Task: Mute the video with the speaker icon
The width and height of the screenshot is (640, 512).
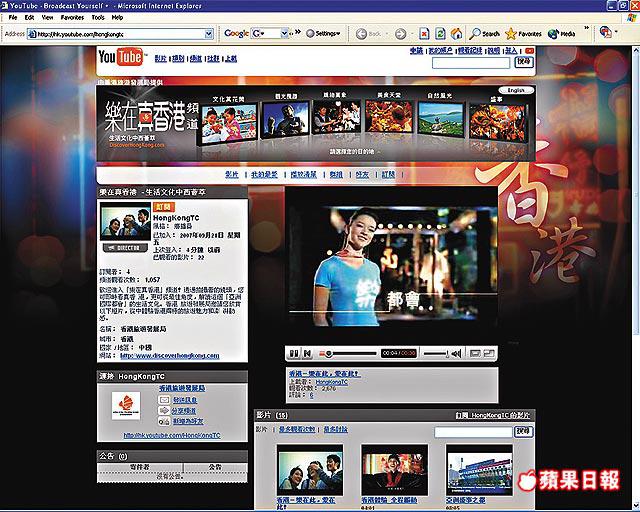Action: (x=456, y=353)
